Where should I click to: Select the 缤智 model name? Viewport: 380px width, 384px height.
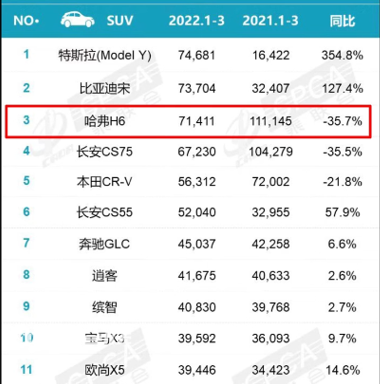click(104, 307)
